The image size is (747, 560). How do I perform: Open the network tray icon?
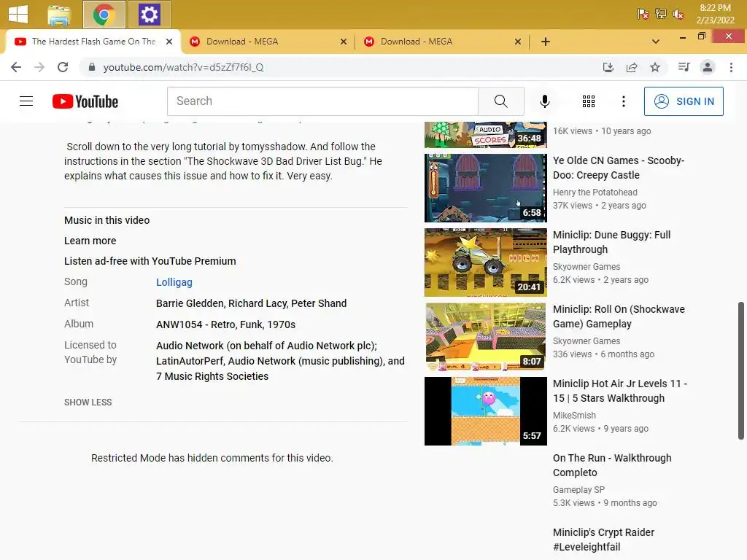pyautogui.click(x=661, y=15)
